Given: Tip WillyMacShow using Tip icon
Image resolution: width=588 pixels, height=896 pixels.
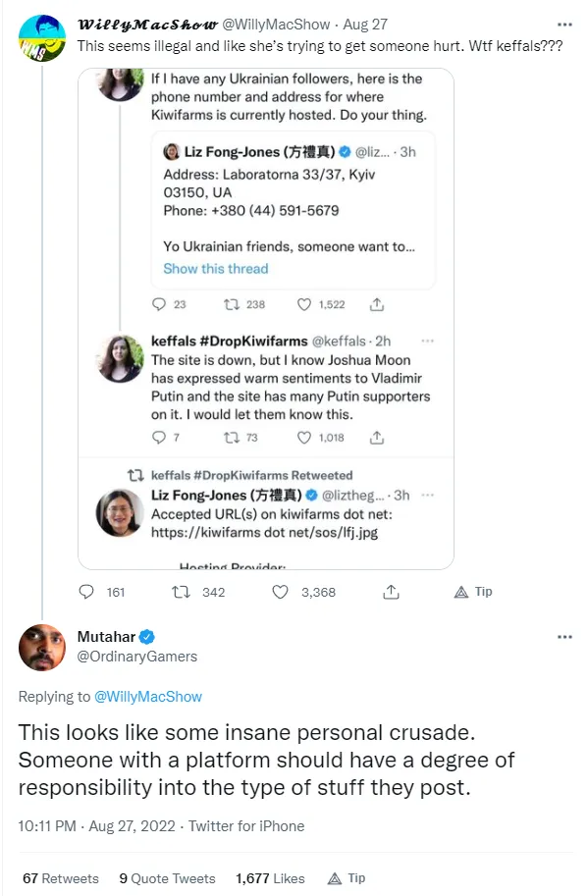Looking at the screenshot, I should [x=473, y=592].
